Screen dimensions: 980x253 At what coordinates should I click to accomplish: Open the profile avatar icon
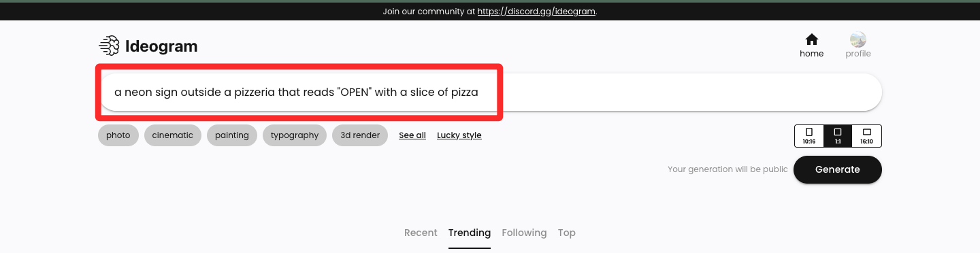pos(857,39)
